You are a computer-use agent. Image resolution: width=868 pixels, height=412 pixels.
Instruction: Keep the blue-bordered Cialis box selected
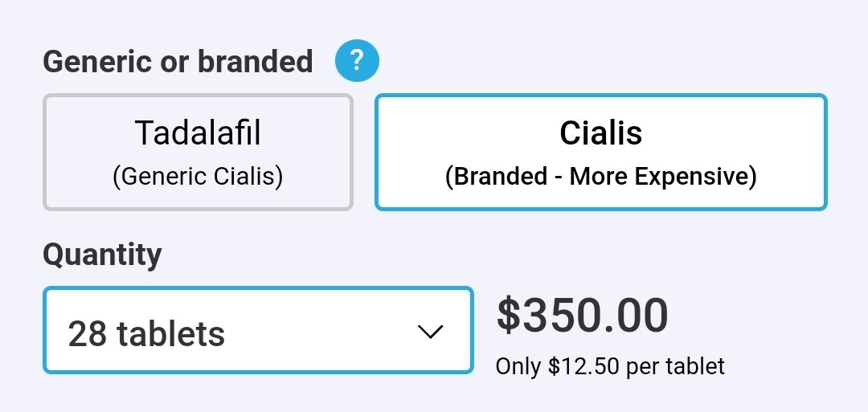(600, 152)
